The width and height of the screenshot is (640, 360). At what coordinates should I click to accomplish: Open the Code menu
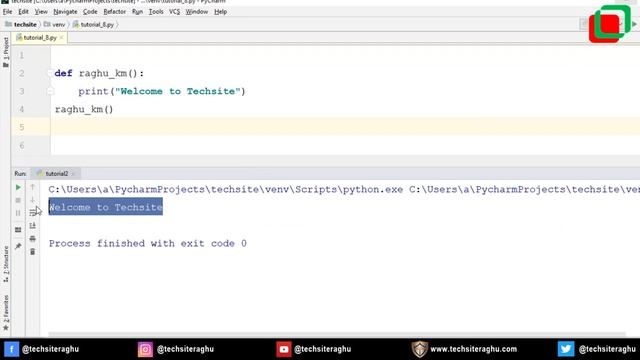click(90, 12)
